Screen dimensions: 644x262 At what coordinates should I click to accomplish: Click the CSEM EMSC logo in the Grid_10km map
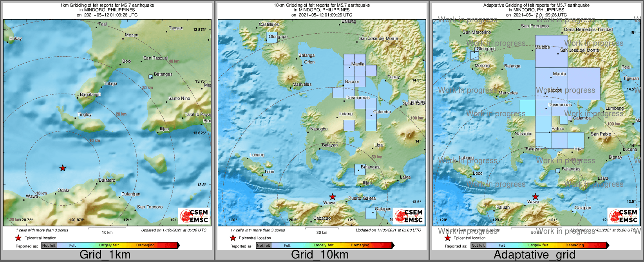[408, 216]
